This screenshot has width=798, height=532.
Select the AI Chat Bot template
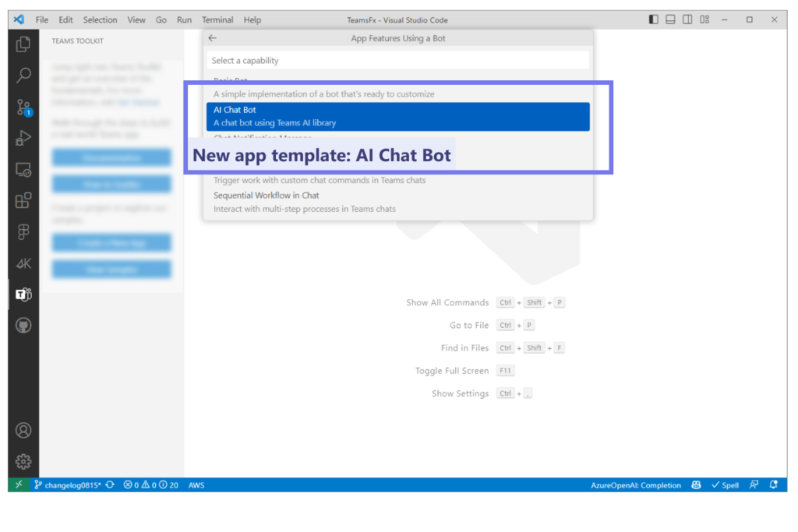pos(398,115)
